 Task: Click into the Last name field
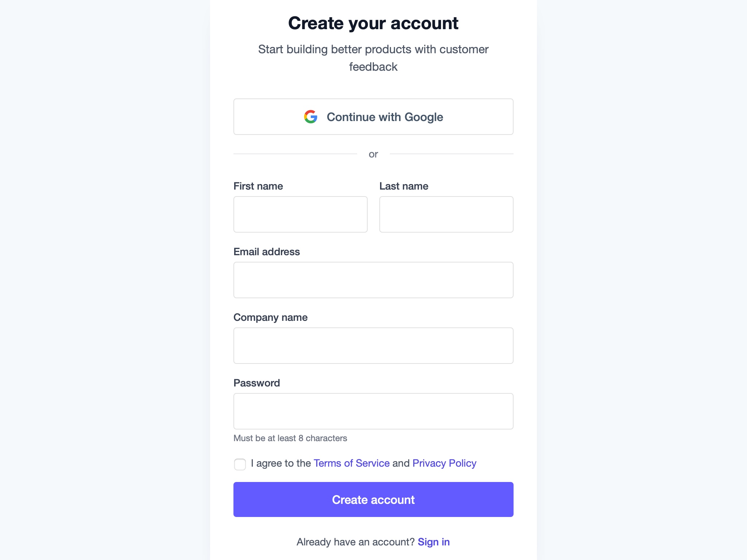click(x=446, y=214)
